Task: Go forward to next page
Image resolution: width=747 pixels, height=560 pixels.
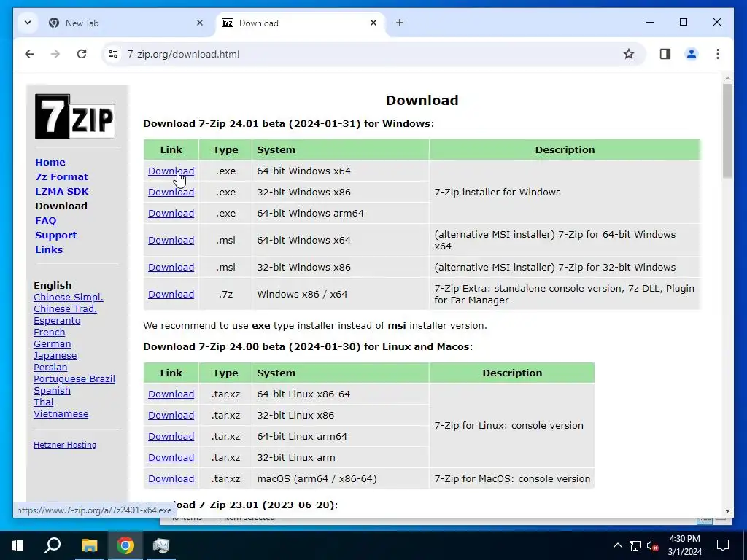Action: click(x=55, y=54)
